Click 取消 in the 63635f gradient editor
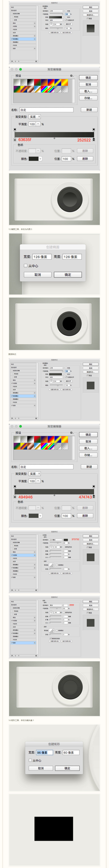Image resolution: width=109 pixels, height=868 pixels. 88,85
